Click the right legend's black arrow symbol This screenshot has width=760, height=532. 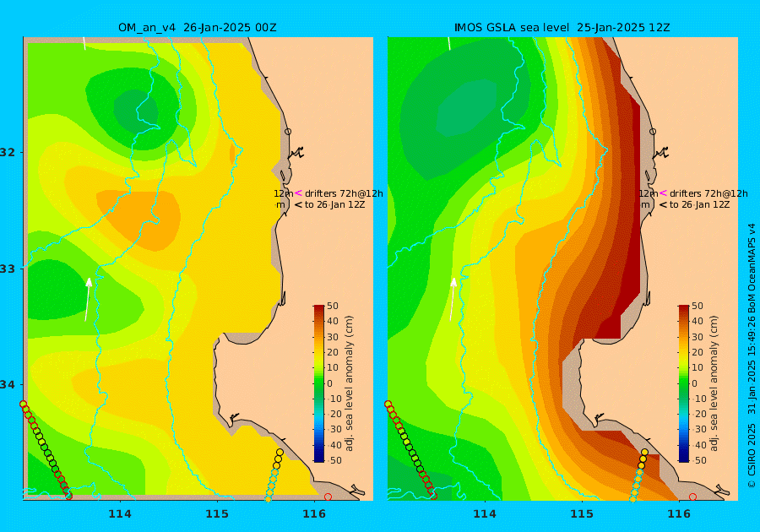click(663, 204)
